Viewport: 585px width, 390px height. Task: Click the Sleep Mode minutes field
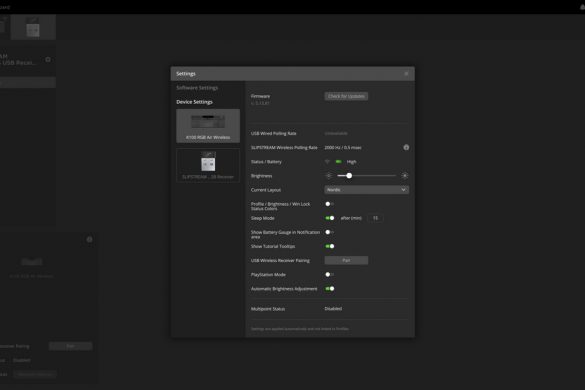click(x=375, y=218)
